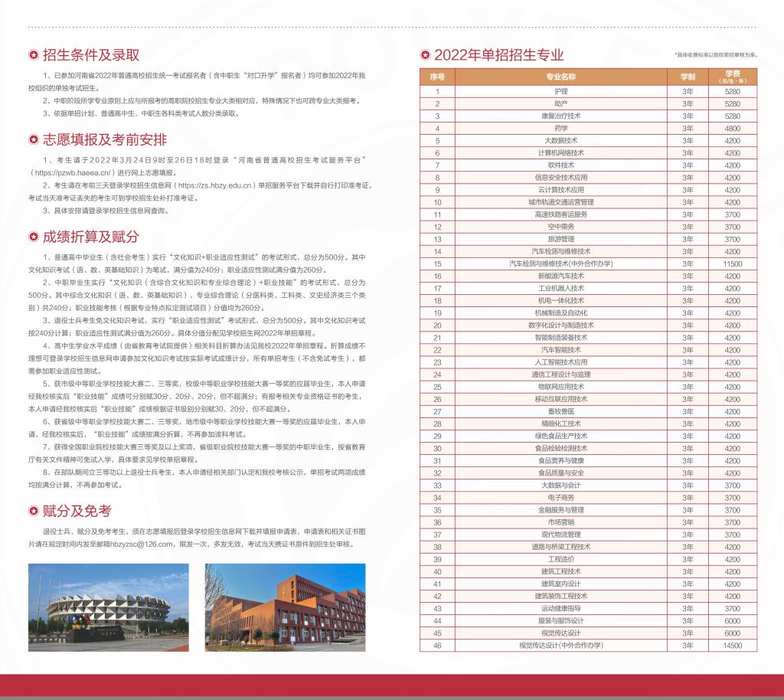Select the 汽车检测与维修技术(中外合作办学) row

pos(560,263)
